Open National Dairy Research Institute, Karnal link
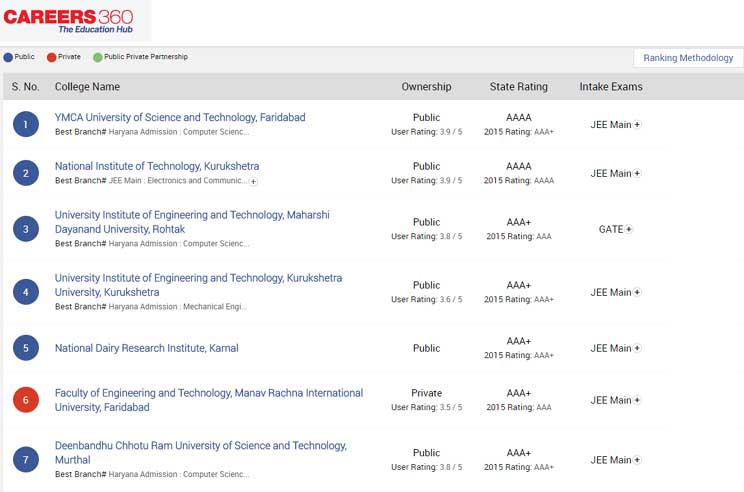The width and height of the screenshot is (744, 492). pos(147,348)
